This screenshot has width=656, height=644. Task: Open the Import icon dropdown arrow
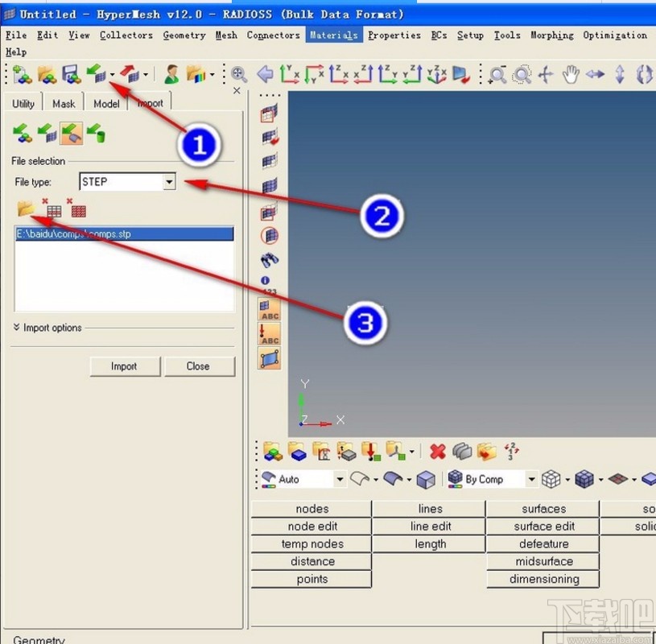112,76
